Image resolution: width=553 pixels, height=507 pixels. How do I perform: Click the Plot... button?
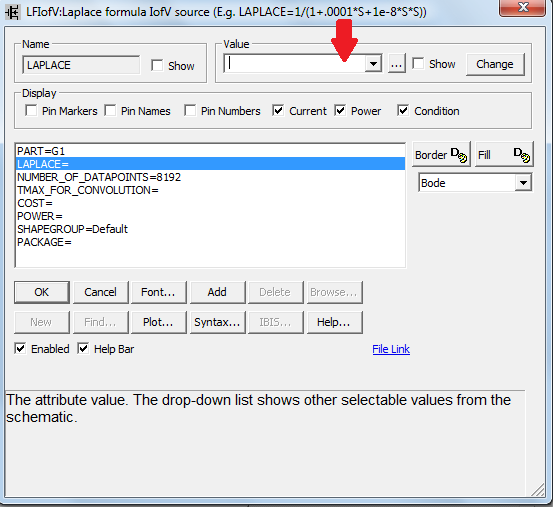(x=158, y=322)
